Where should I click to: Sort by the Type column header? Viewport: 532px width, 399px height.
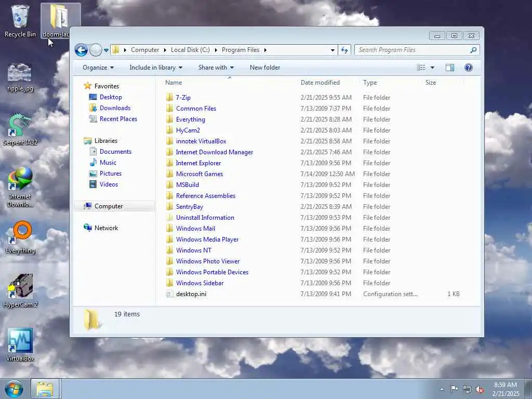pyautogui.click(x=370, y=83)
